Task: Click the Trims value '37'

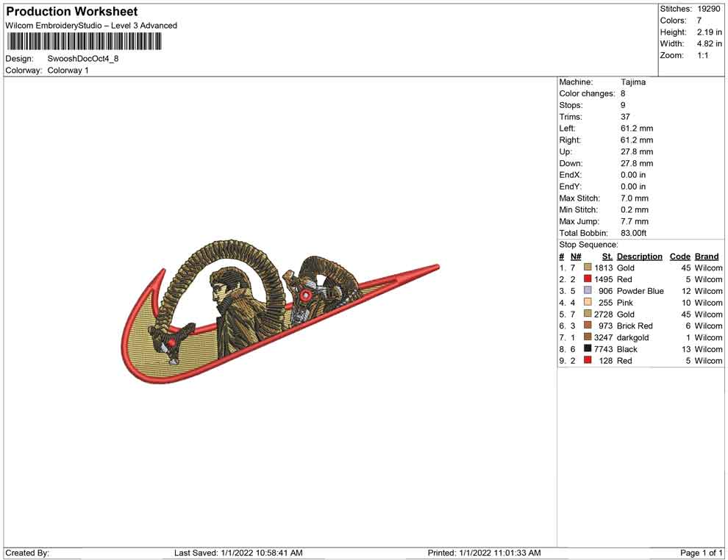Action: (625, 116)
